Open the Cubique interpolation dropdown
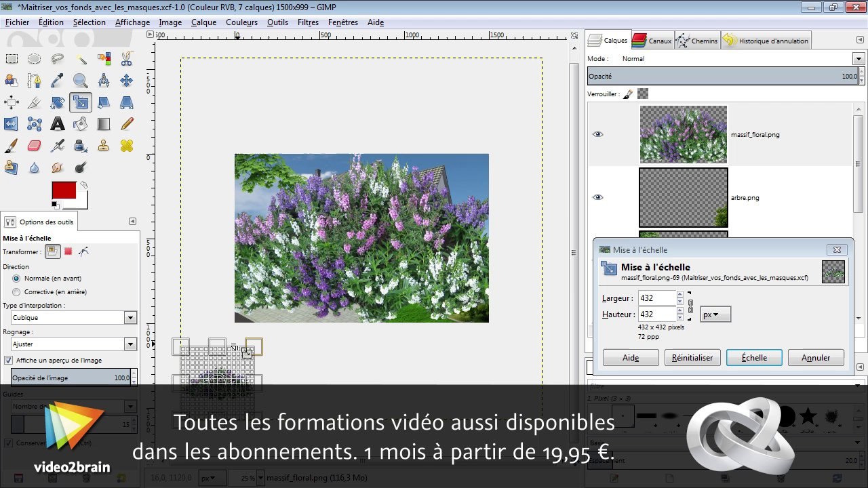This screenshot has width=868, height=488. point(74,317)
